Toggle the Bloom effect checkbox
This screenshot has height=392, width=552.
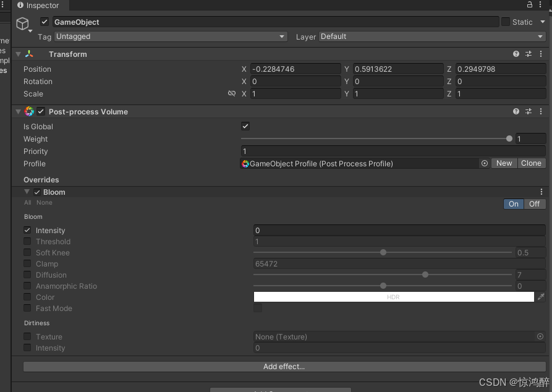37,192
